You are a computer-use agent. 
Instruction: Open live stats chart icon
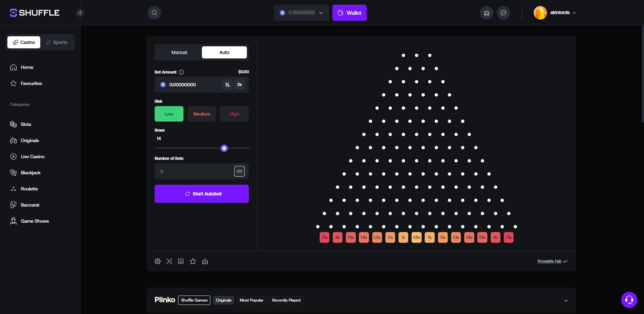(x=181, y=261)
